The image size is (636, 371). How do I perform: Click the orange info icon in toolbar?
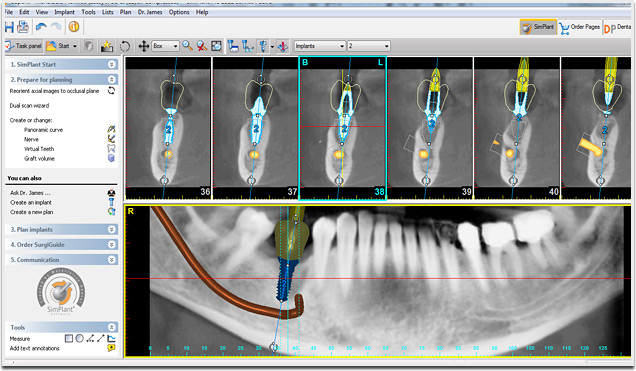(x=74, y=27)
